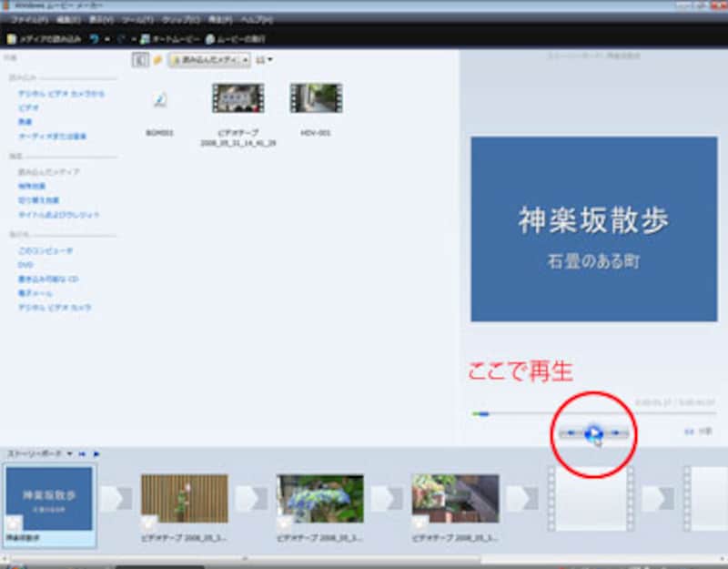Click the previous frame button
728x569 pixels.
[569, 433]
